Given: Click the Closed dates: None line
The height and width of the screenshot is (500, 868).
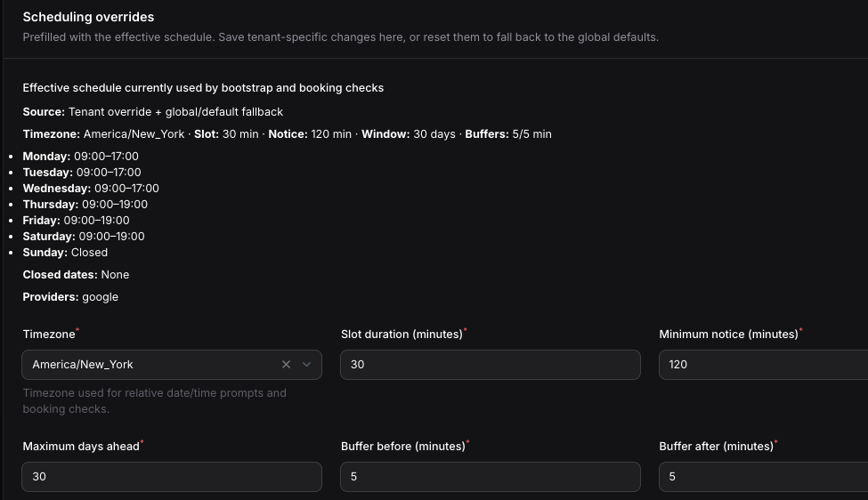Looking at the screenshot, I should point(76,275).
